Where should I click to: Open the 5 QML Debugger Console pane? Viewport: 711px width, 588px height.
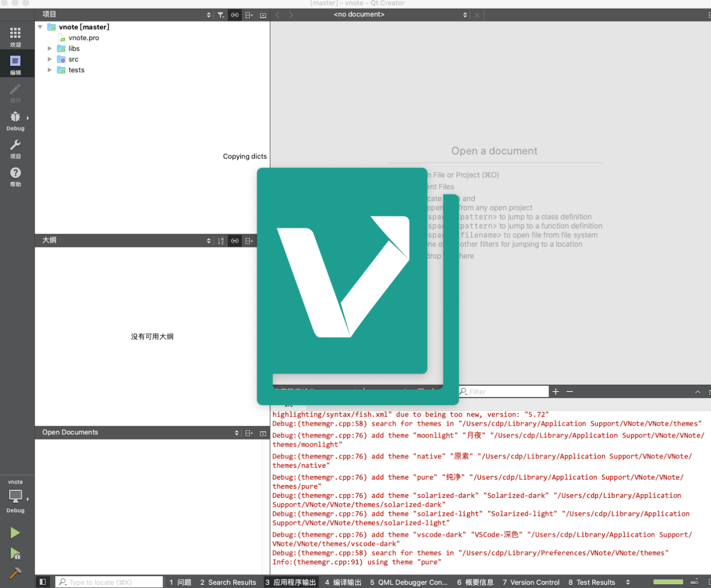(x=409, y=582)
